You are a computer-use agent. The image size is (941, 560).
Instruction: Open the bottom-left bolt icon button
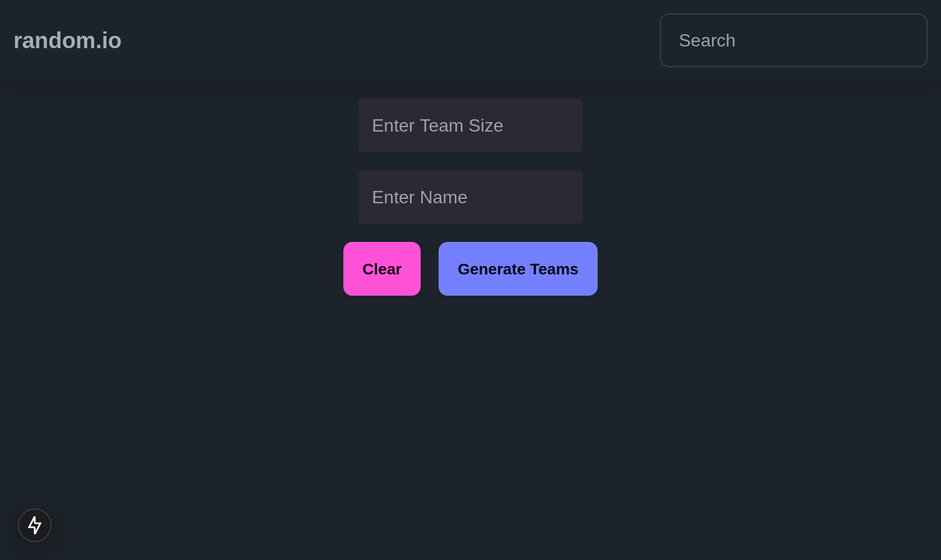(x=35, y=525)
